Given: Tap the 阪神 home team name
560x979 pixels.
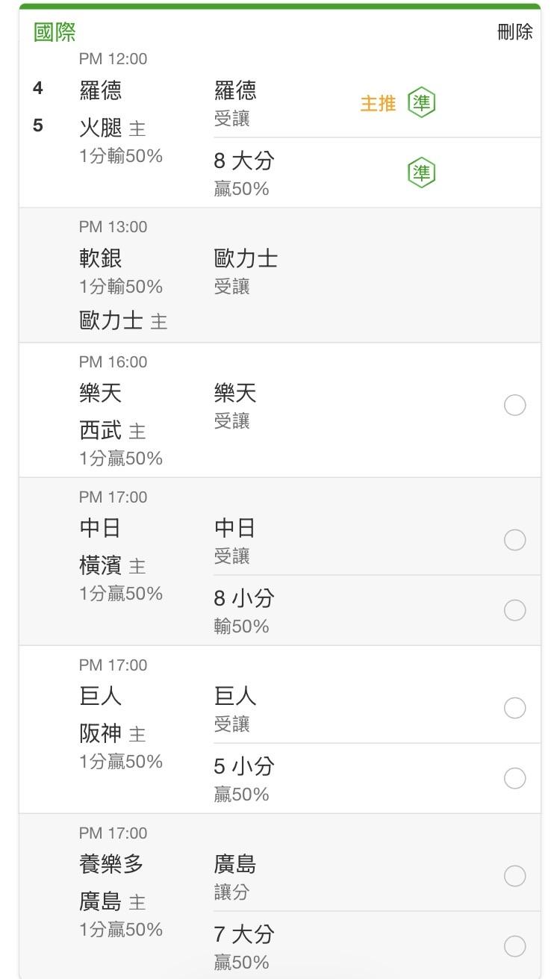Looking at the screenshot, I should point(101,734).
